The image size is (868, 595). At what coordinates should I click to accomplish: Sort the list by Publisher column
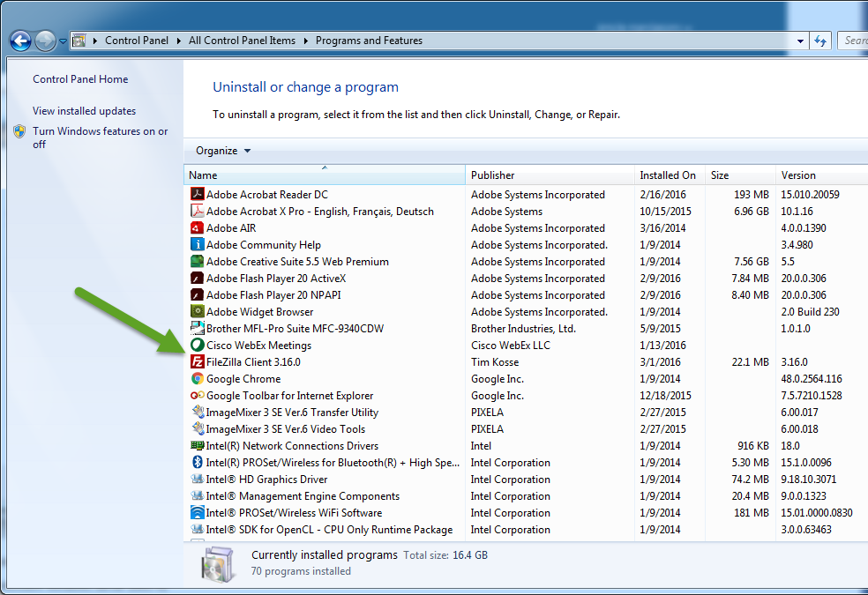pos(550,175)
